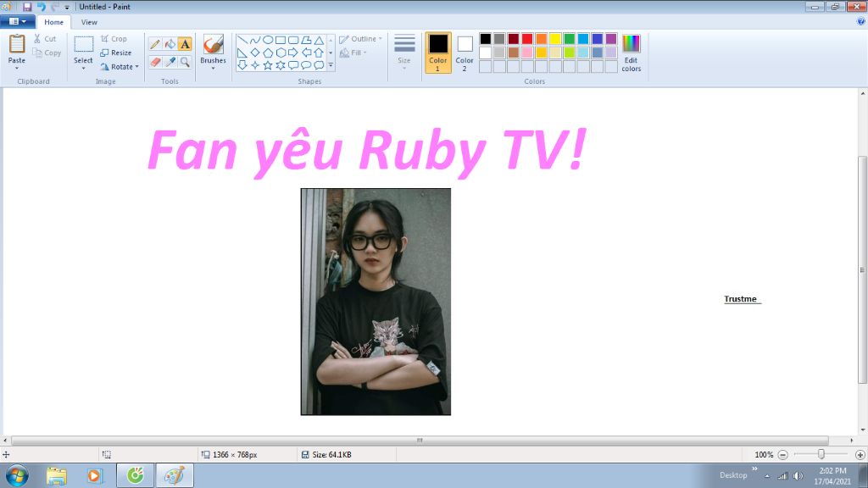
Task: Choose the Diamond shape
Action: click(254, 53)
